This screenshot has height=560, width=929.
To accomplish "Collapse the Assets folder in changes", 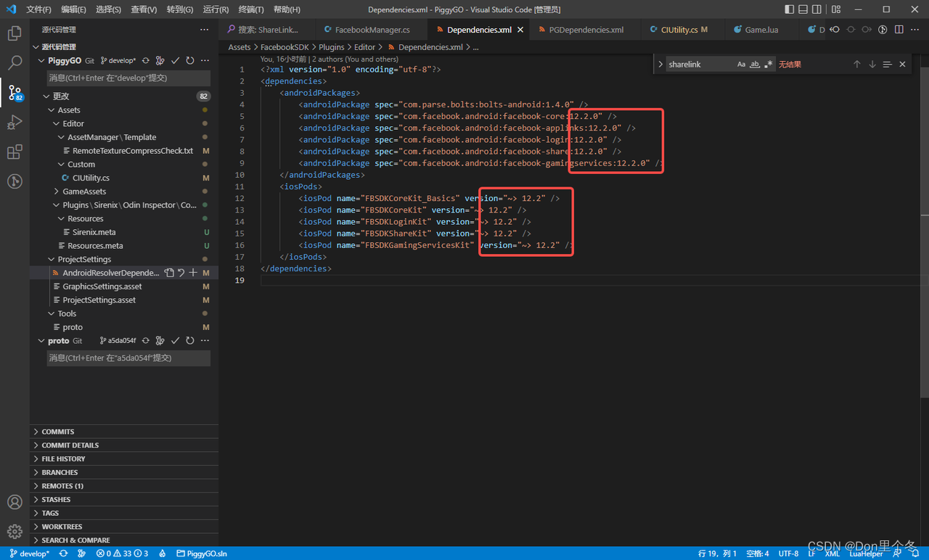I will point(51,110).
